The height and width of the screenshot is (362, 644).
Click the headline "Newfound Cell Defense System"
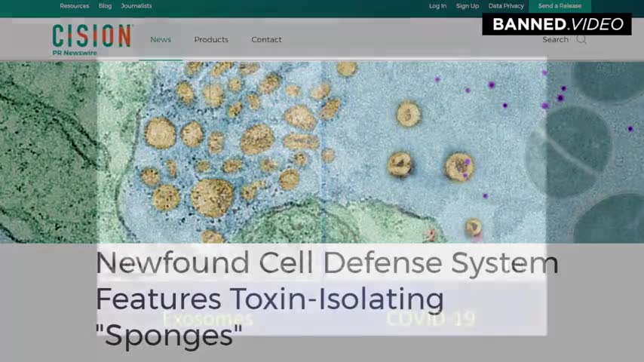point(327,262)
